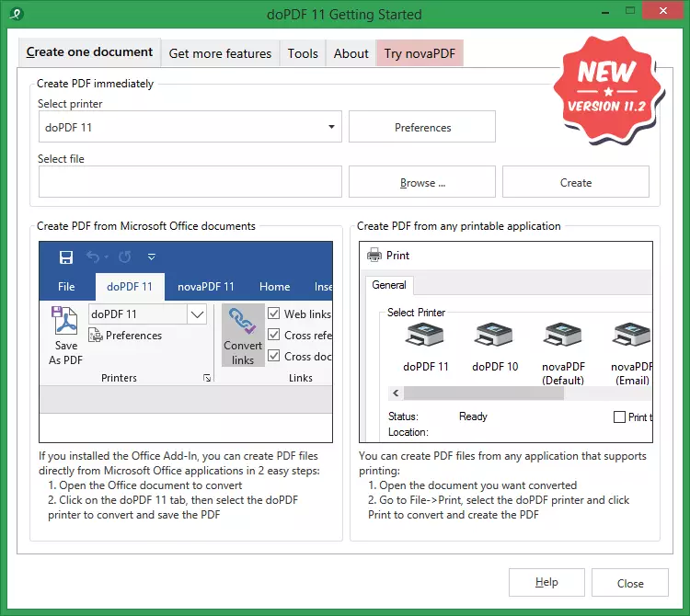Click the save disk icon in Office preview
The height and width of the screenshot is (616, 690).
click(66, 257)
